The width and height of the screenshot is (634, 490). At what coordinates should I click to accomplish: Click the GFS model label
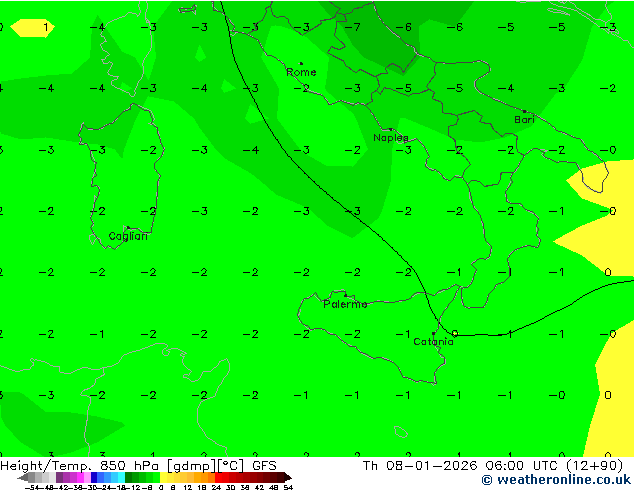264,466
